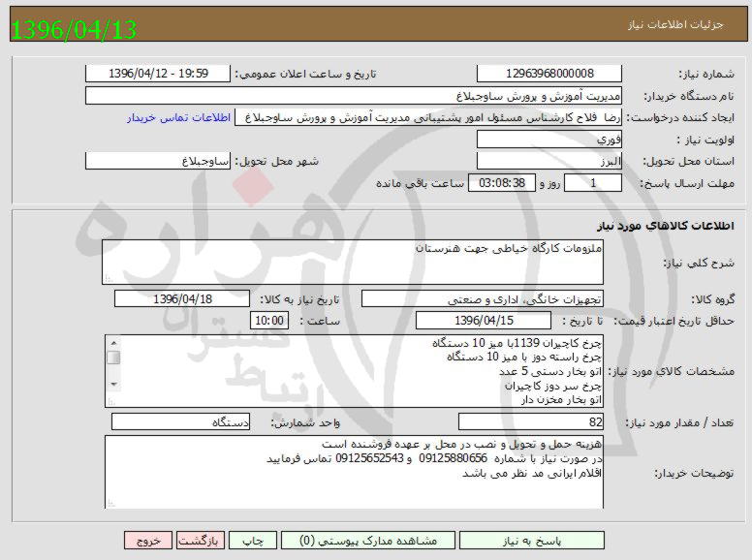The height and width of the screenshot is (560, 752).
Task: Click the remaining time field 03:08:38
Action: tap(502, 183)
